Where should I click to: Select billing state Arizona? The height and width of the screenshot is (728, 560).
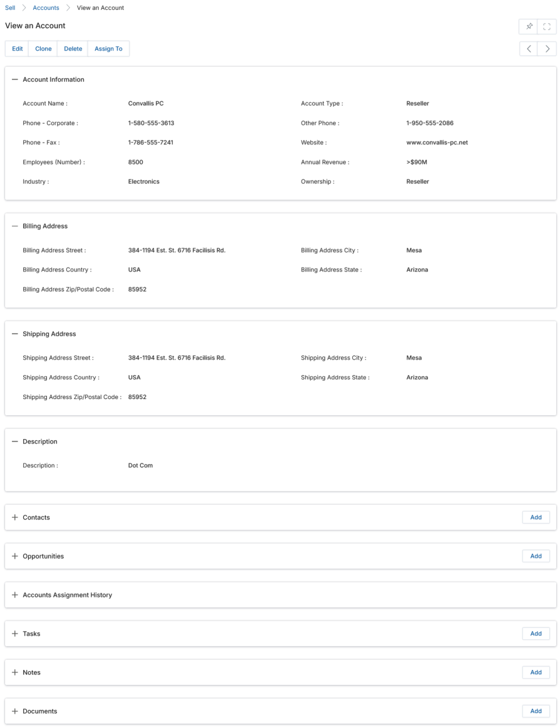[417, 270]
